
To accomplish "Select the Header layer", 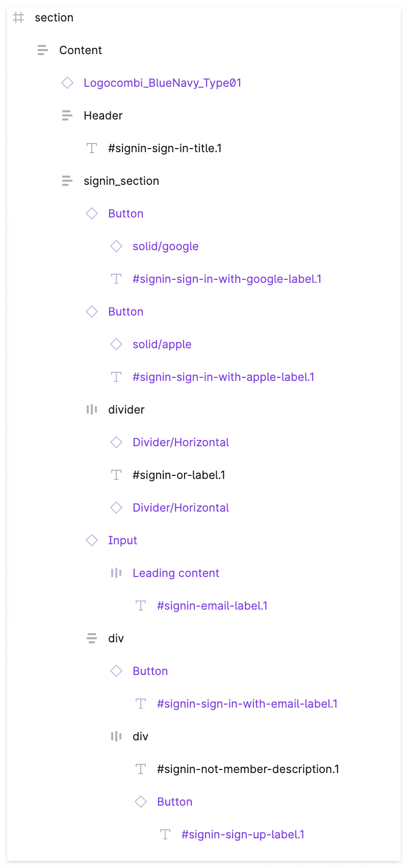I will pos(103,115).
